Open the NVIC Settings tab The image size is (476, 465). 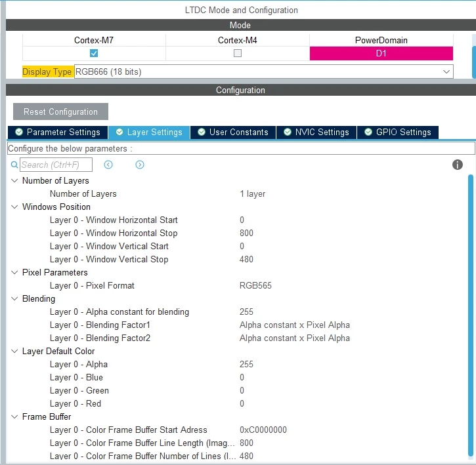[316, 132]
